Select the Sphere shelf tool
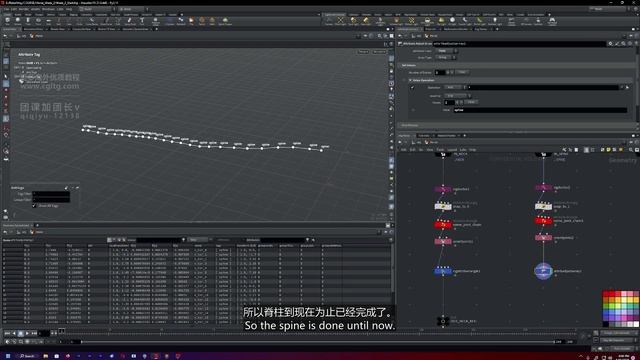Screen dimensions: 640x360 coord(18,21)
